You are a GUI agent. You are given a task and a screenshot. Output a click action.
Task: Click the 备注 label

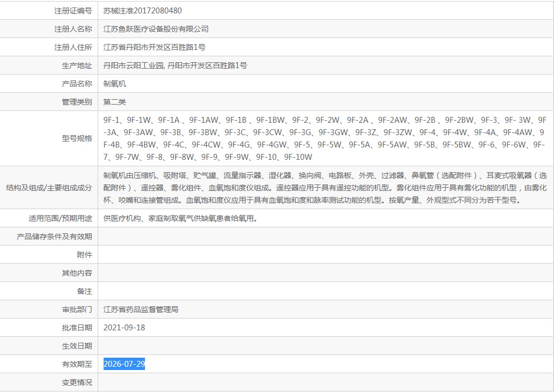point(84,291)
